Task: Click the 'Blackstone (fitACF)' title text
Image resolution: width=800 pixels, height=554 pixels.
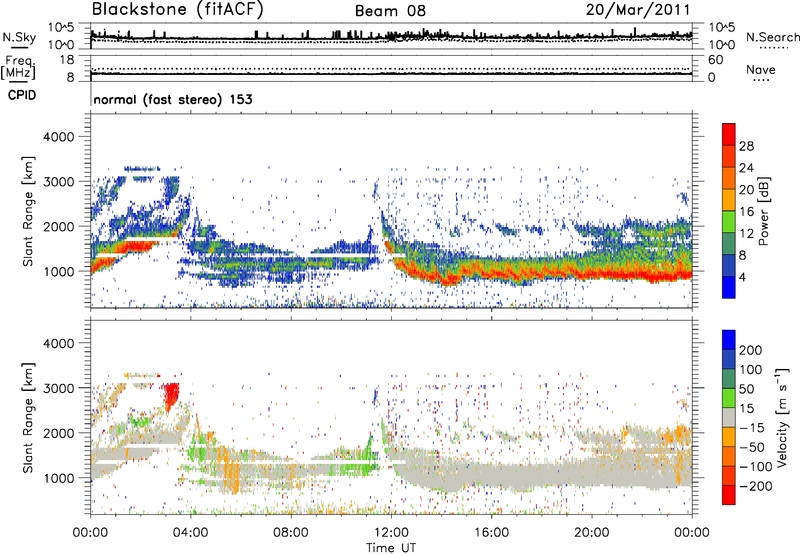Action: coord(178,9)
